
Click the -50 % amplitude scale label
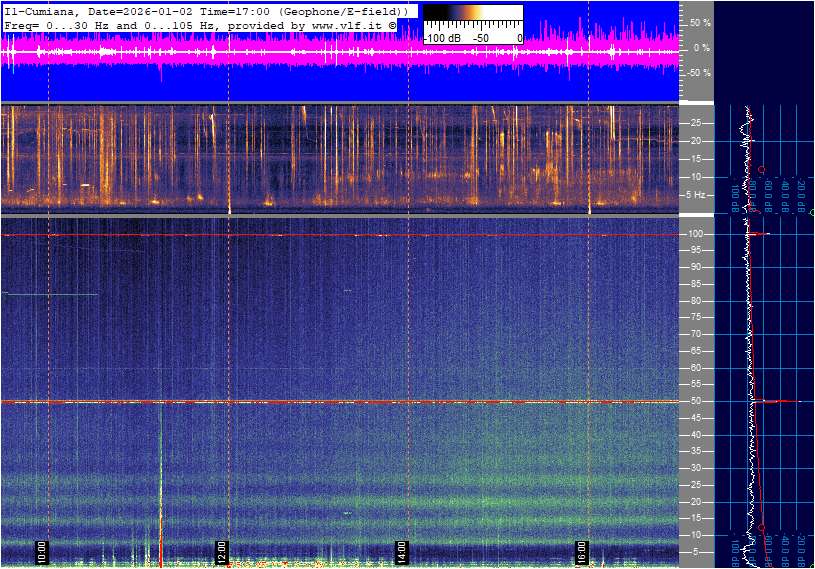(x=697, y=73)
